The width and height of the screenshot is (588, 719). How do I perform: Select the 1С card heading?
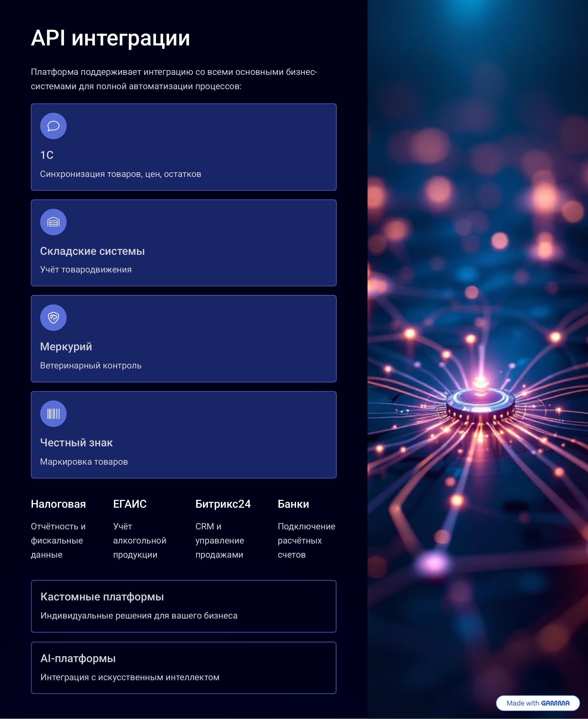pyautogui.click(x=47, y=155)
